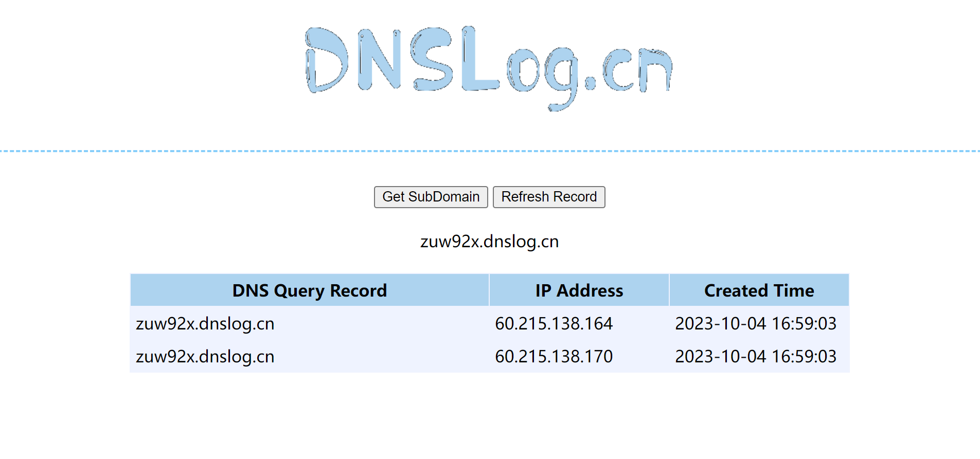The image size is (980, 459).
Task: Click the time 16:59:03 in the first row
Action: (804, 324)
